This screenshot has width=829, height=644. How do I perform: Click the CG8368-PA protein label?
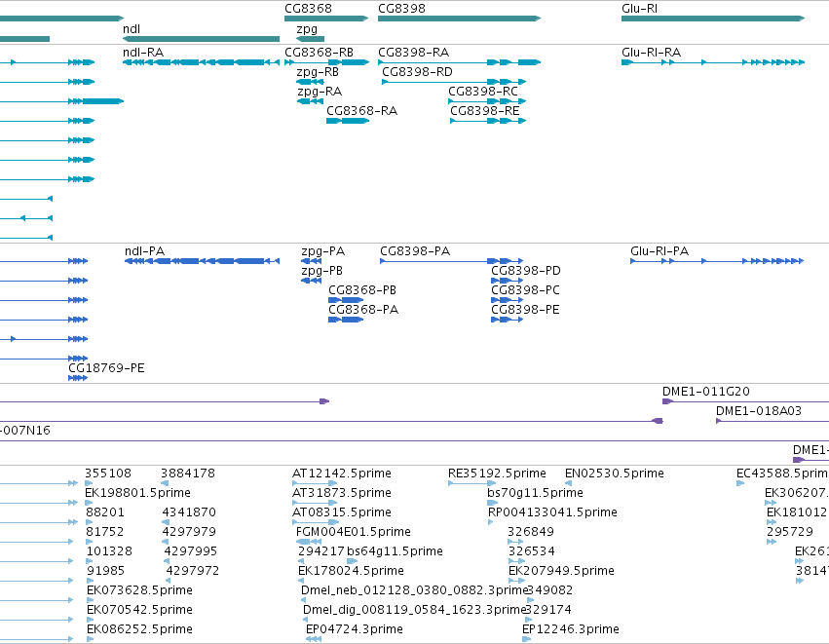point(363,310)
